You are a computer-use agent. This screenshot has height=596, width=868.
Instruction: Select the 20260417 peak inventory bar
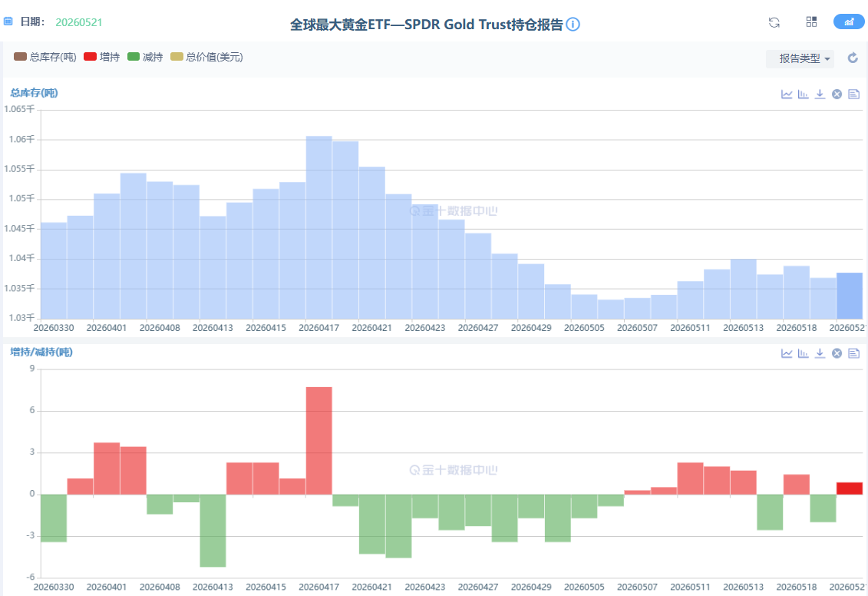tap(318, 227)
